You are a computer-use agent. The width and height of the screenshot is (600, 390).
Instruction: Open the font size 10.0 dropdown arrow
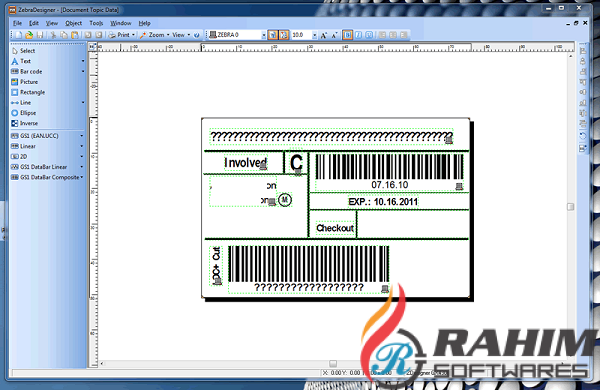(x=315, y=35)
